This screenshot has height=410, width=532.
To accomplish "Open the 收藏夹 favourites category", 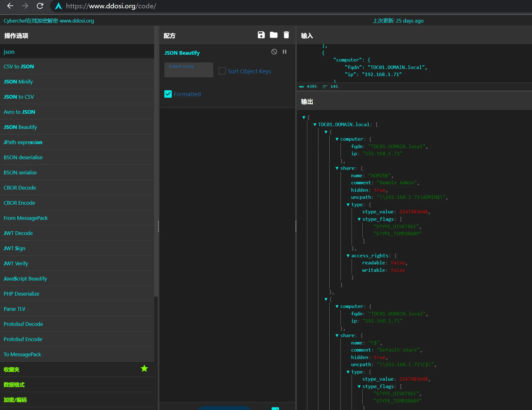I will point(77,369).
